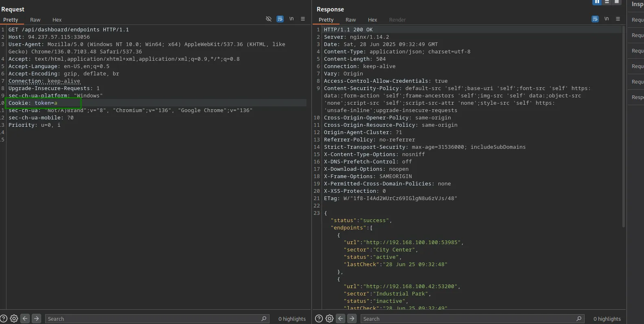644x324 pixels.
Task: Expand the first Inspector row below the header
Action: pyautogui.click(x=636, y=20)
